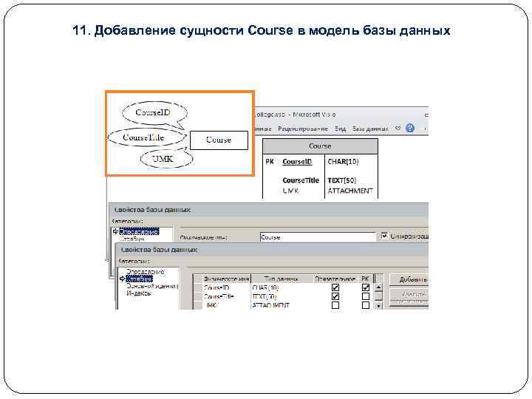
Task: Select the CourseTitle row name in columns grid
Action: (x=219, y=296)
